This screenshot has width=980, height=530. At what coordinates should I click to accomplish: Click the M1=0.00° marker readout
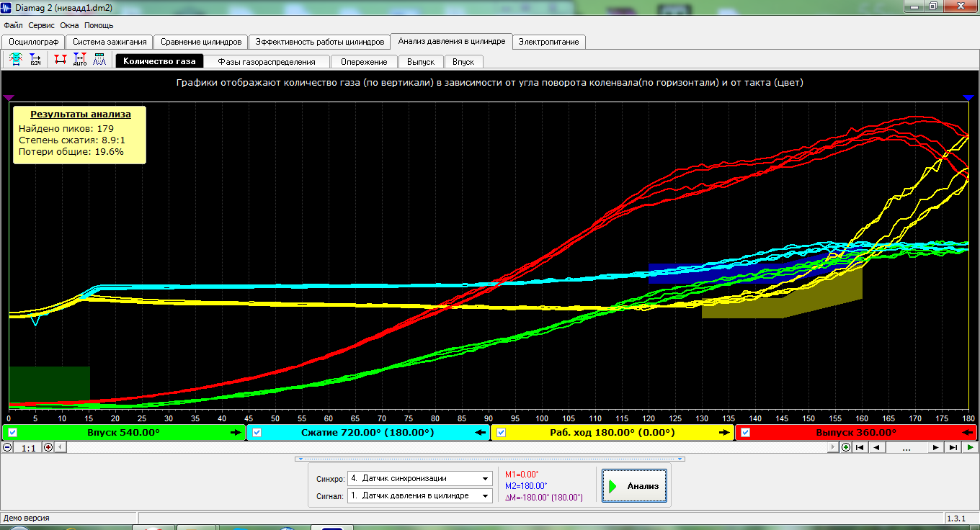(521, 475)
